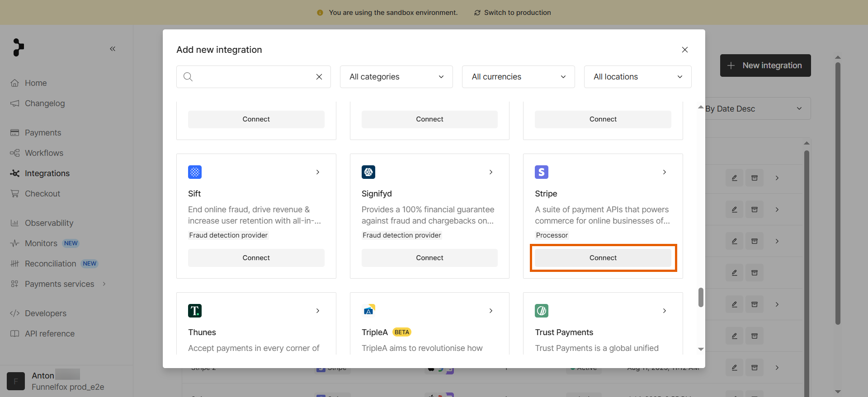Expand Payments services submenu arrow
Viewport: 868px width, 397px height.
click(104, 284)
